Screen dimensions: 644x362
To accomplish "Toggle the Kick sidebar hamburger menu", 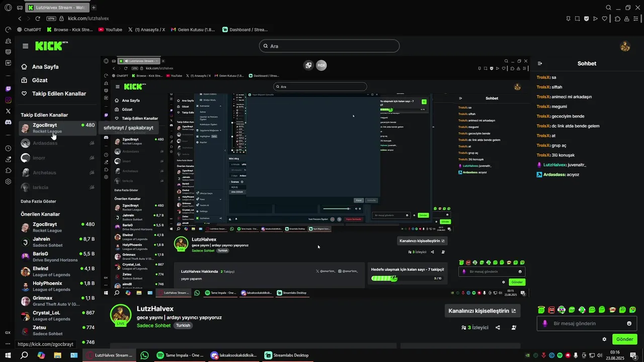I will tap(25, 46).
